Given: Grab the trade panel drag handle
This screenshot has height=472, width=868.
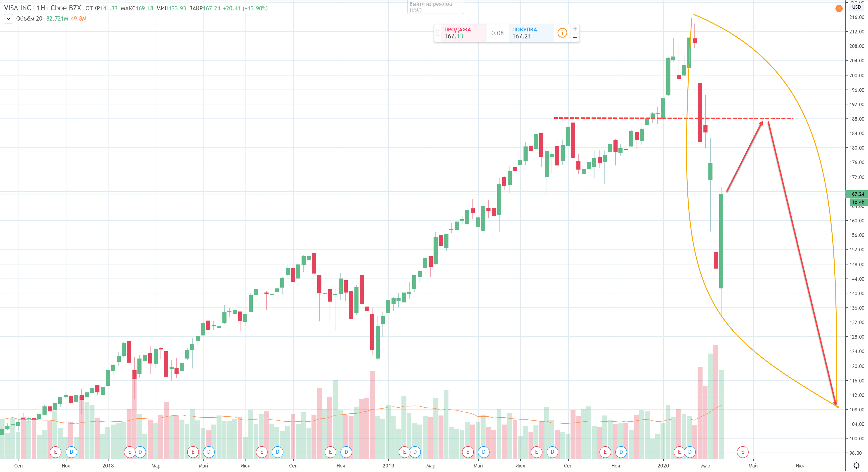Looking at the screenshot, I should pyautogui.click(x=437, y=33).
